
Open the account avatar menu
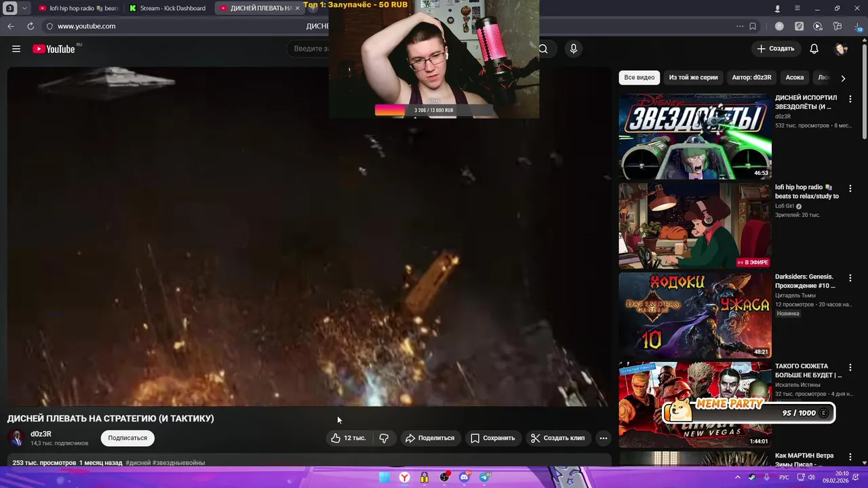coord(842,49)
